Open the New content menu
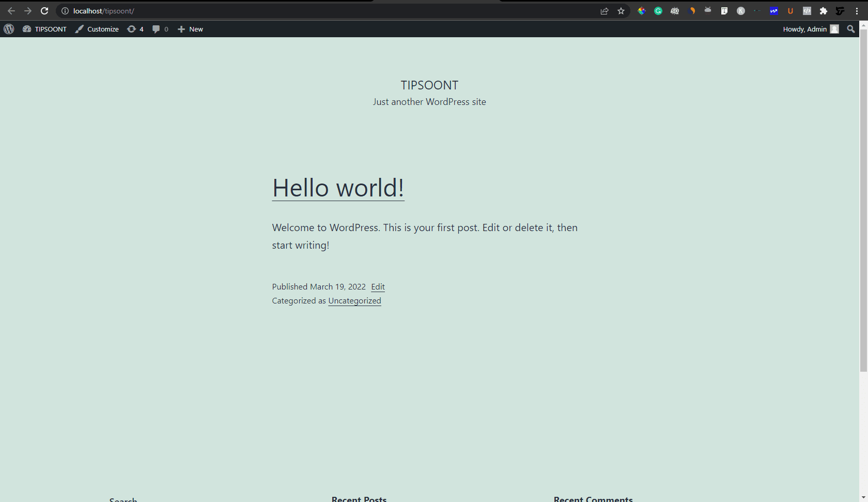This screenshot has height=502, width=868. click(190, 29)
